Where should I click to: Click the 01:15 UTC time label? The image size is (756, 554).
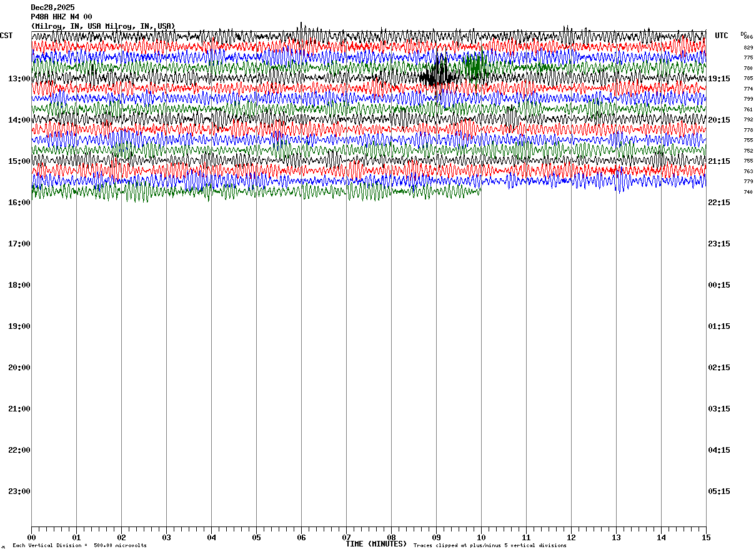719,326
